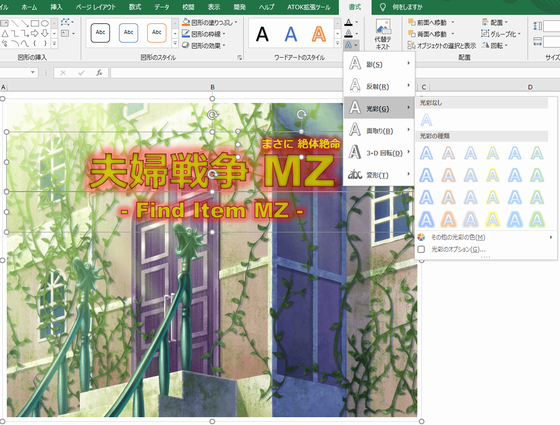This screenshot has width=560, height=425.
Task: Select the curve line shape
Action: (25, 44)
